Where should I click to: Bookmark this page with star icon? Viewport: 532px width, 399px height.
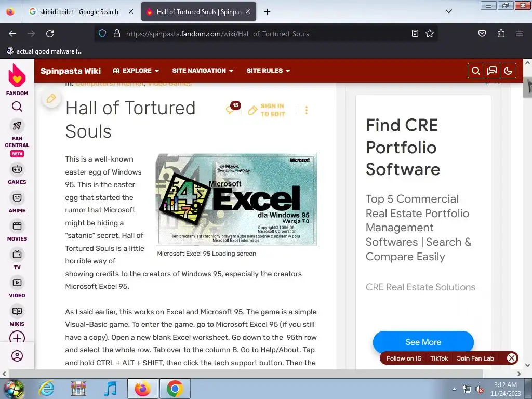click(430, 33)
